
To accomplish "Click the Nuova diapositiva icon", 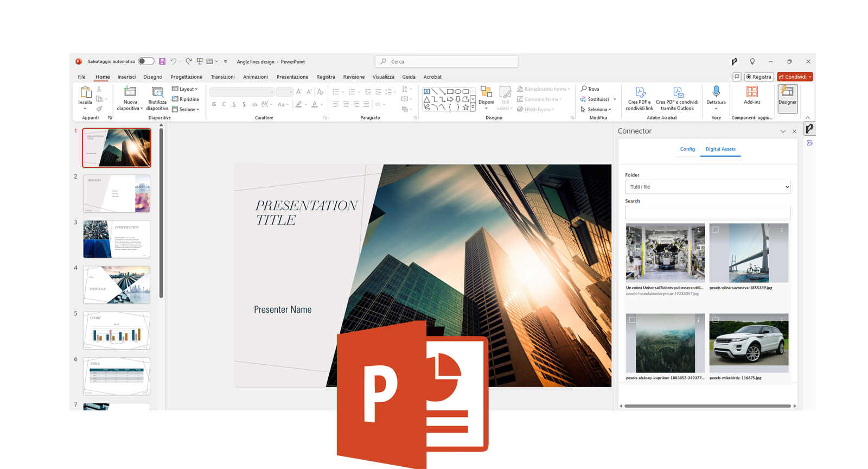I will [x=130, y=92].
